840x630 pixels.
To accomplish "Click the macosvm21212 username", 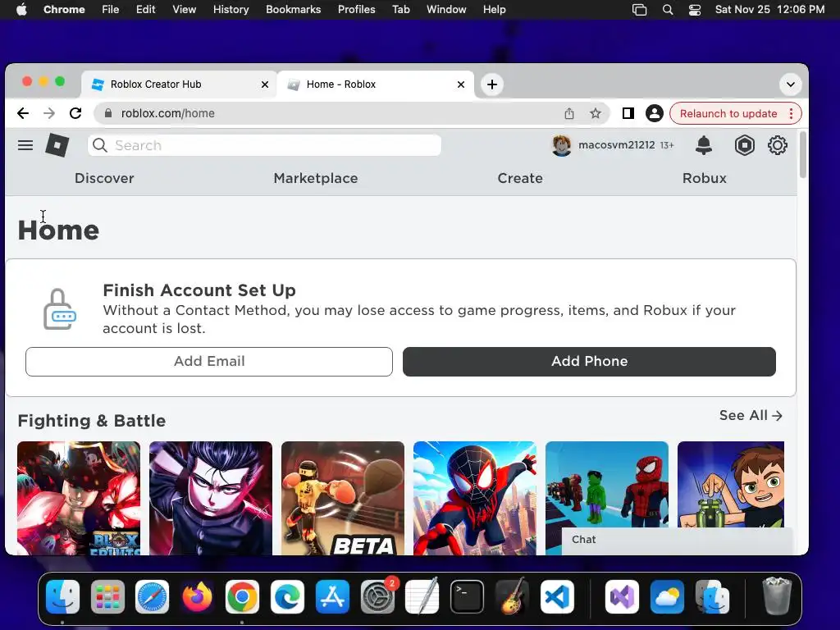I will [x=616, y=145].
